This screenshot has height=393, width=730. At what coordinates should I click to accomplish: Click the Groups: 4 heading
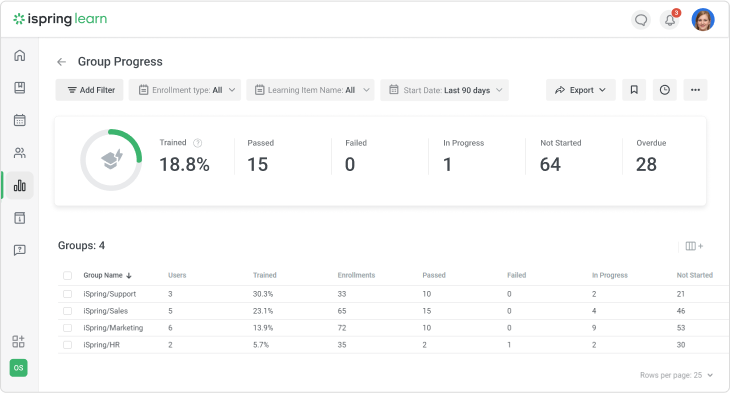(81, 245)
